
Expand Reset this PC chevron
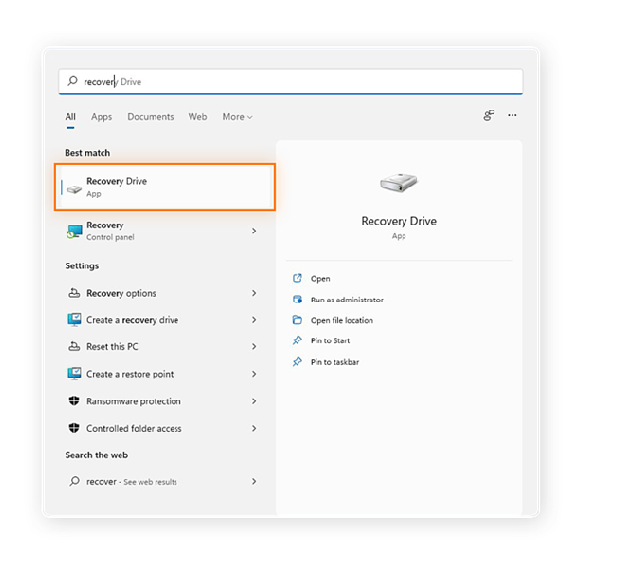pyautogui.click(x=254, y=346)
